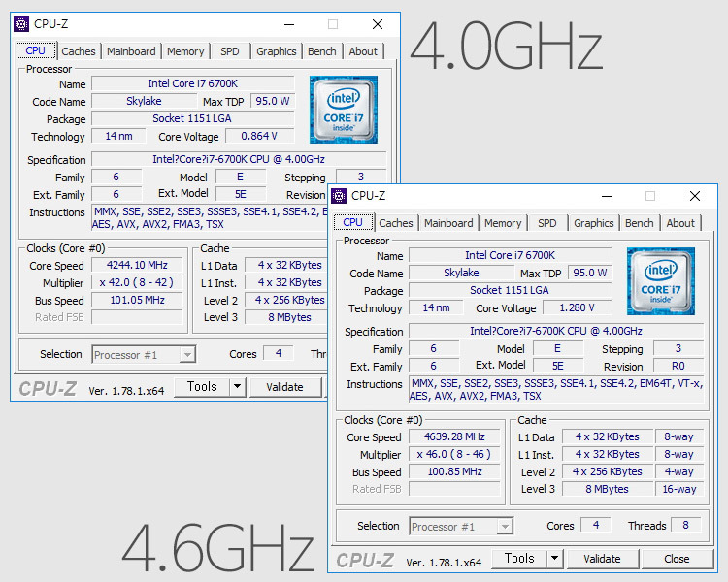Image resolution: width=728 pixels, height=582 pixels.
Task: Click Intel Core i7 logo in back window
Action: pos(343,110)
